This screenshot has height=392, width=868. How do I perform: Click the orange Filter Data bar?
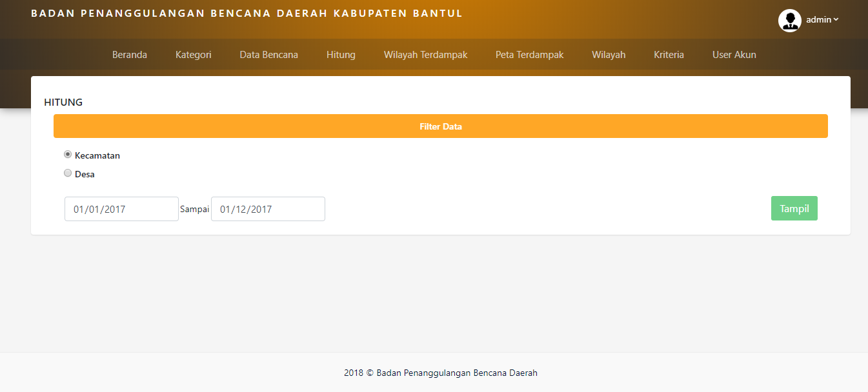click(x=440, y=126)
